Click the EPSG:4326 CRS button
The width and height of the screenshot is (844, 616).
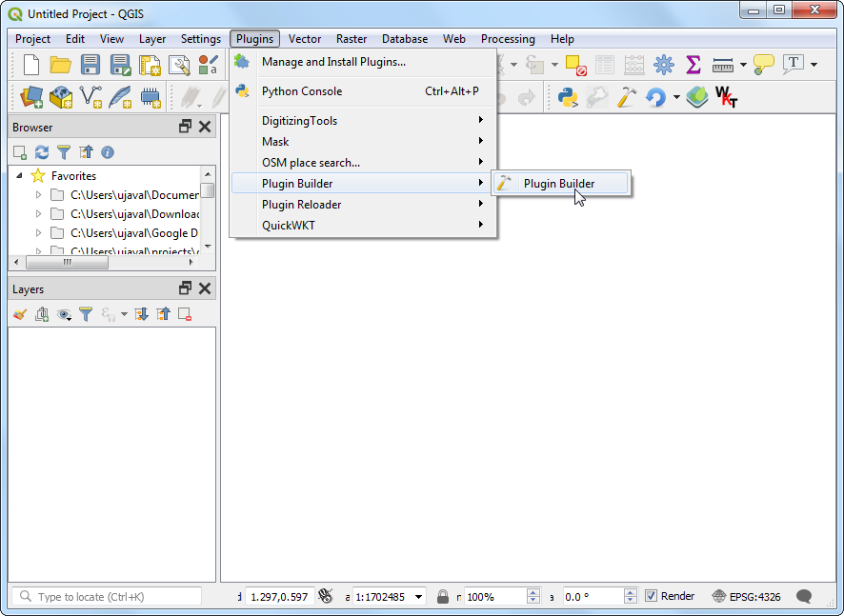(747, 597)
